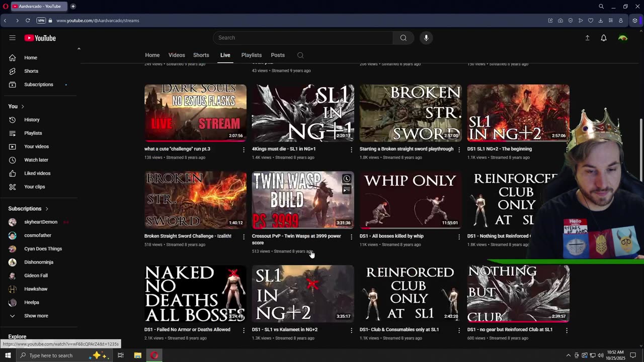Open the Create upload icon

pos(587,38)
